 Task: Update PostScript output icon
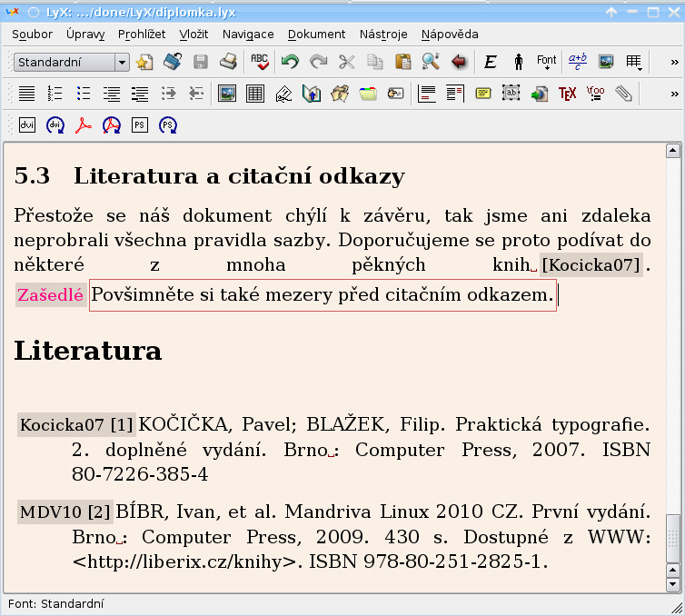point(168,125)
